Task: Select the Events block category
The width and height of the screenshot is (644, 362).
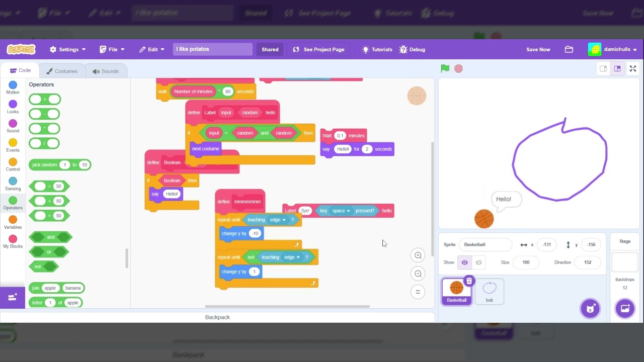Action: 13,145
